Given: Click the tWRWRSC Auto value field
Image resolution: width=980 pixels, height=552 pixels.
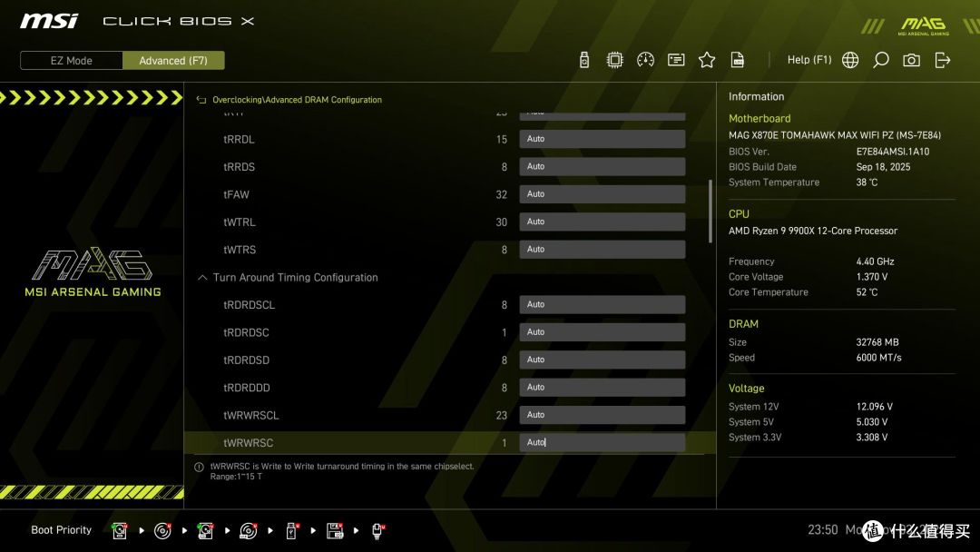Looking at the screenshot, I should 603,443.
